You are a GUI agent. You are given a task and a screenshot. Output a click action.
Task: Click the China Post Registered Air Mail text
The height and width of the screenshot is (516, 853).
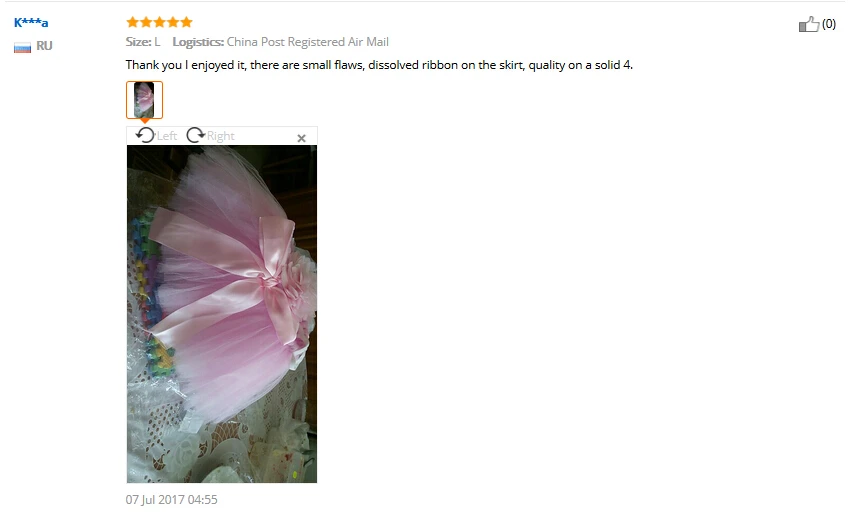(x=307, y=42)
